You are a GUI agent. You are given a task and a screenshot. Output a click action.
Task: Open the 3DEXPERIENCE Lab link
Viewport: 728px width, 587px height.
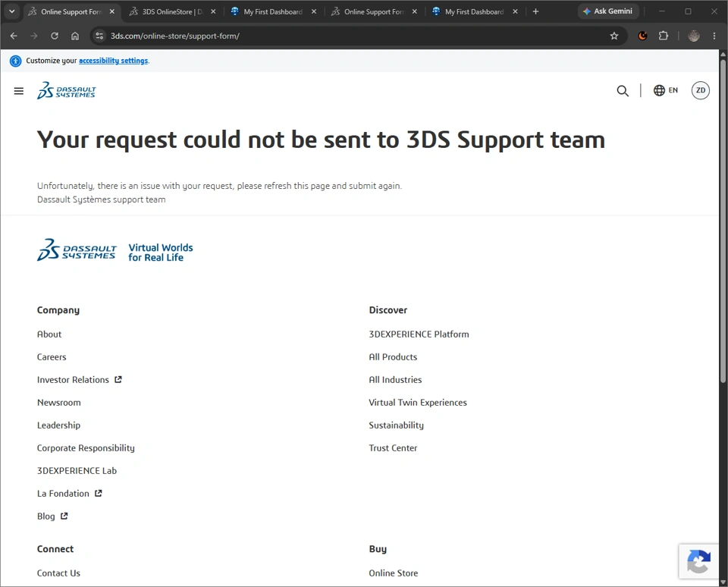[77, 470]
